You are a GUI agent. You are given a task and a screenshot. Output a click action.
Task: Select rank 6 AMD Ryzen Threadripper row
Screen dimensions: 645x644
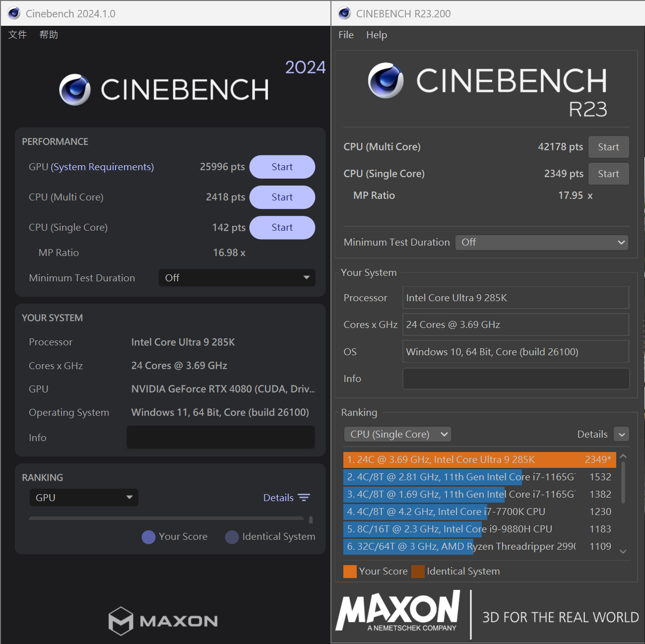click(479, 546)
